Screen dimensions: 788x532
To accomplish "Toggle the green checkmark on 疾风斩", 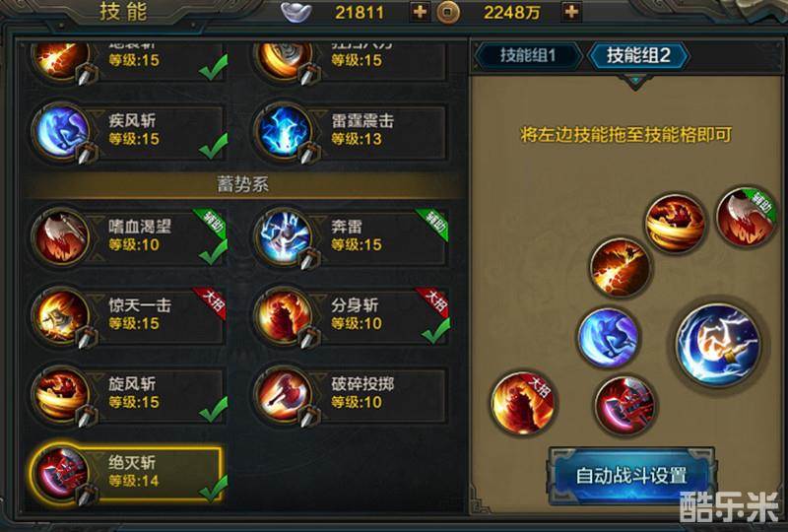I will (213, 146).
